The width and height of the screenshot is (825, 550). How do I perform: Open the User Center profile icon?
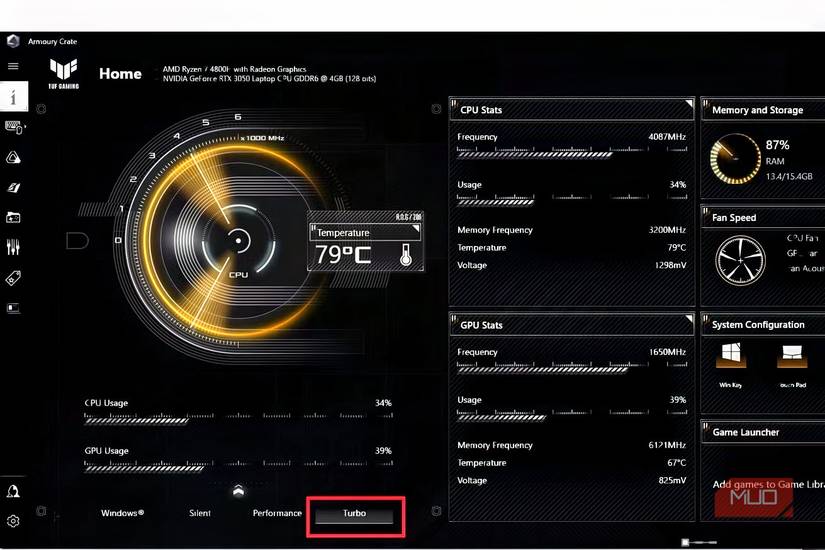(13, 491)
